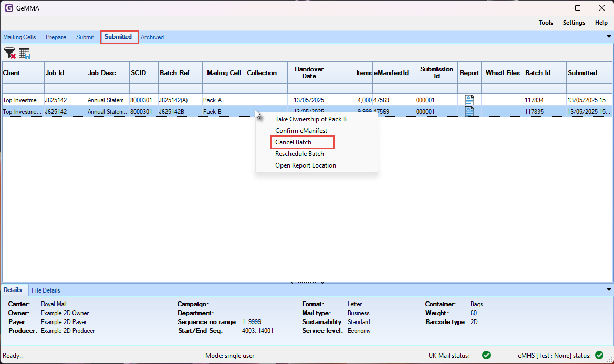This screenshot has width=614, height=364.
Task: Collapse the Details panel using its arrow
Action: 609,289
